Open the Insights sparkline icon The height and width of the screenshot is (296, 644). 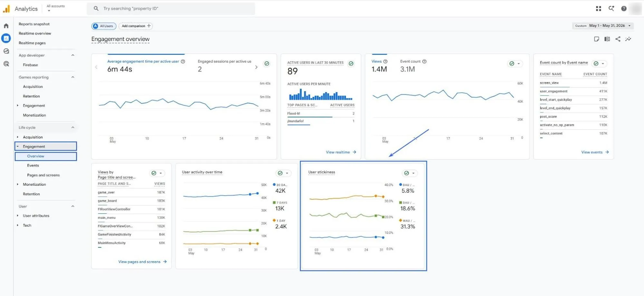(628, 39)
